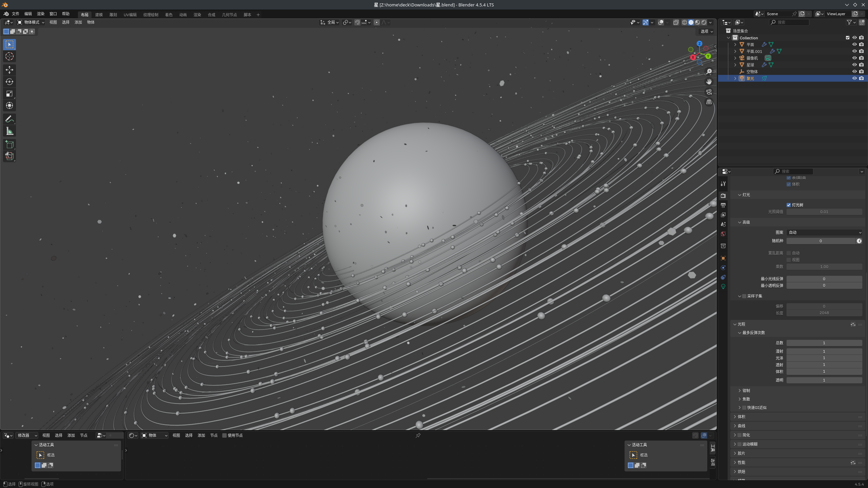The width and height of the screenshot is (868, 488).
Task: Hide the 星球 object in outliner
Action: click(854, 65)
